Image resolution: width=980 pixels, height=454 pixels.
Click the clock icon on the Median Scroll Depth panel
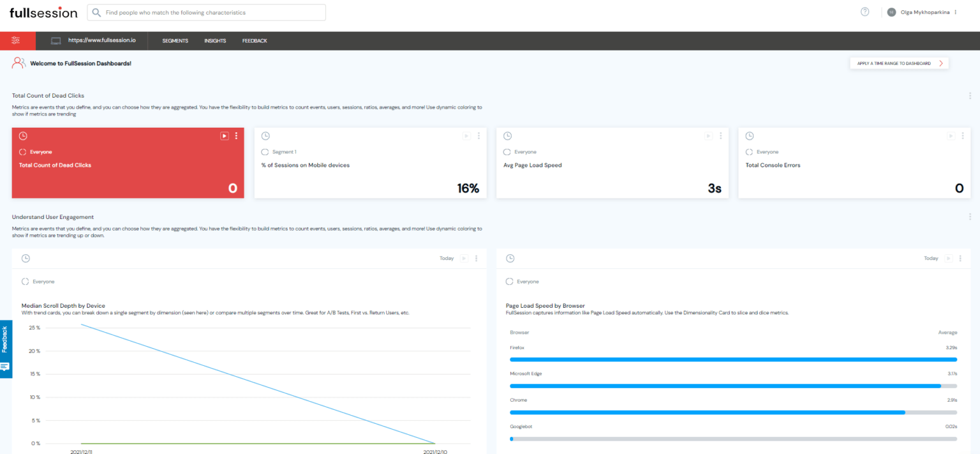[x=26, y=258]
